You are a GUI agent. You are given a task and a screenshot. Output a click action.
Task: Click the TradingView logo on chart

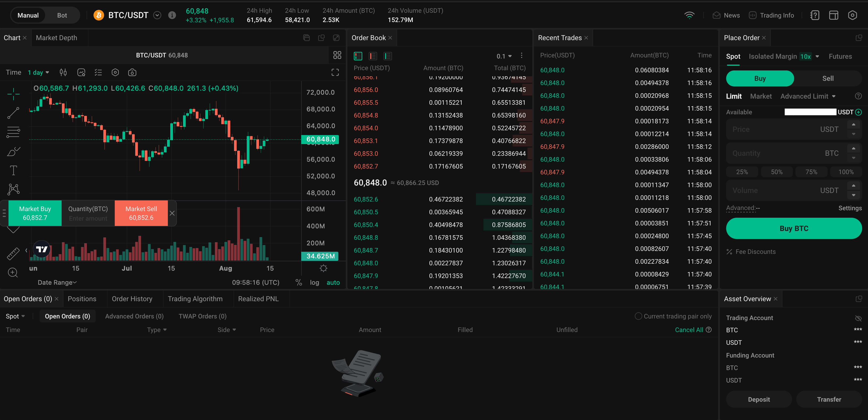click(x=42, y=249)
